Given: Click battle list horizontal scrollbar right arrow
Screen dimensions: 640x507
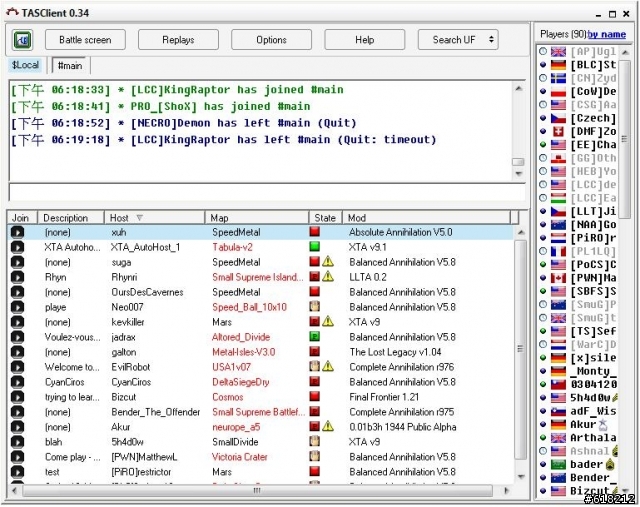Looking at the screenshot, I should tap(507, 490).
